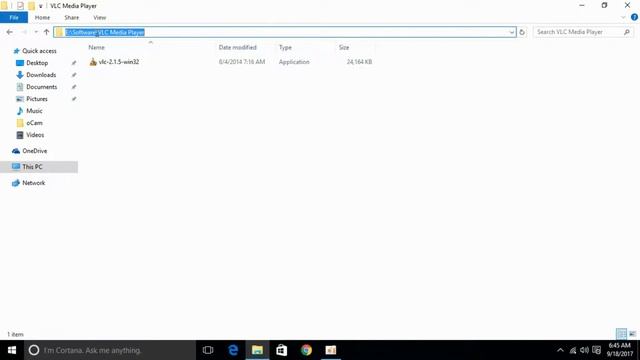Click inside the address bar path
This screenshot has width=640, height=360.
coord(284,32)
